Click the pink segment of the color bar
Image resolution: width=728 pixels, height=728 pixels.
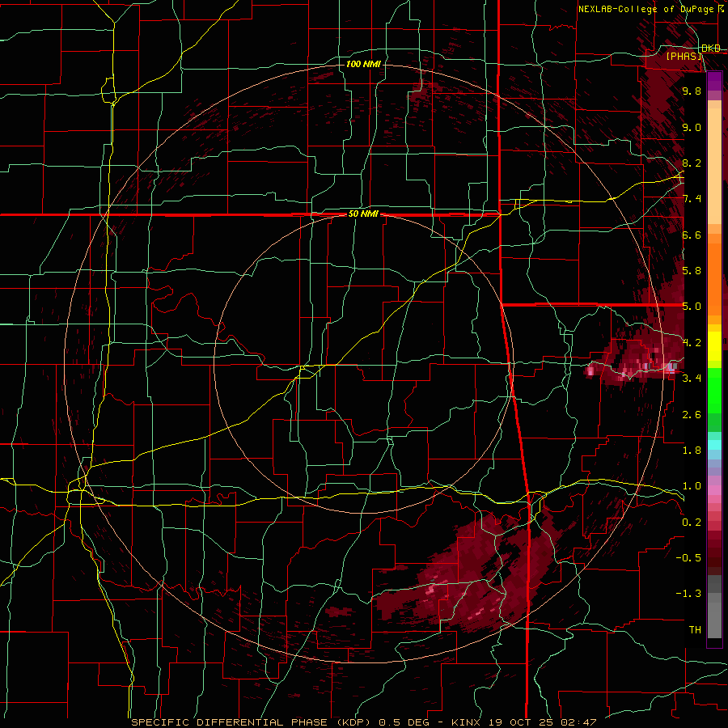click(714, 490)
